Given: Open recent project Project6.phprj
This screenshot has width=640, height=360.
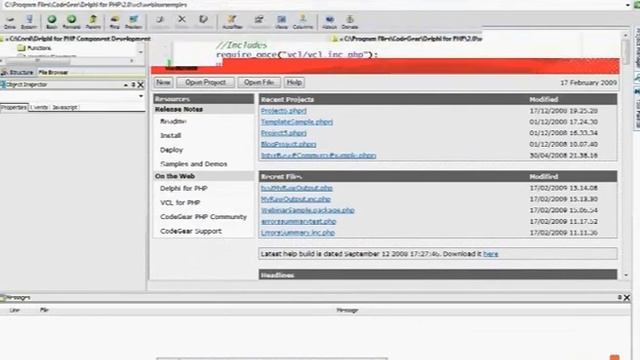Looking at the screenshot, I should click(x=284, y=111).
